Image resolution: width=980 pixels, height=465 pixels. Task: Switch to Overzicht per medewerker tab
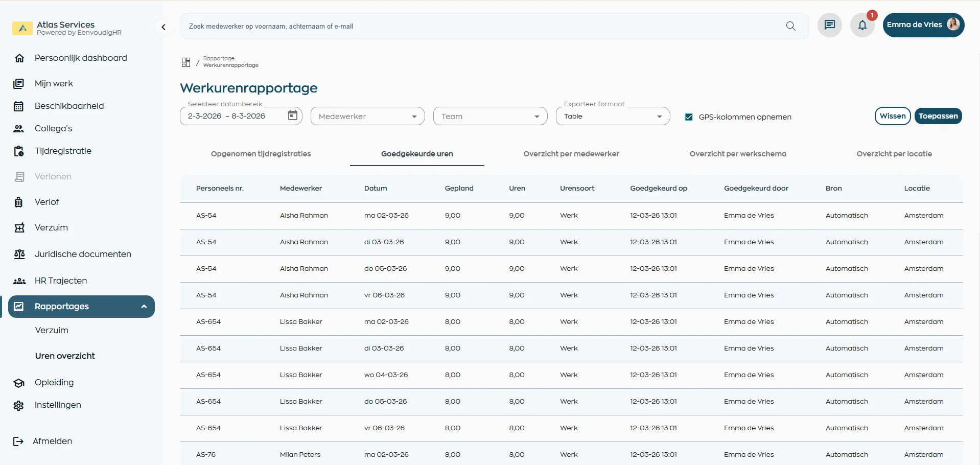tap(571, 154)
